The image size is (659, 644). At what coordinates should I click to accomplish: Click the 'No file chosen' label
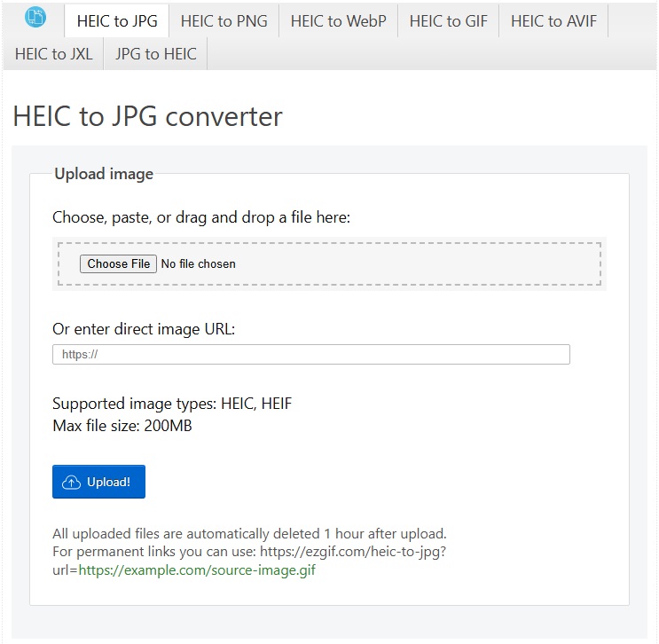pyautogui.click(x=199, y=264)
